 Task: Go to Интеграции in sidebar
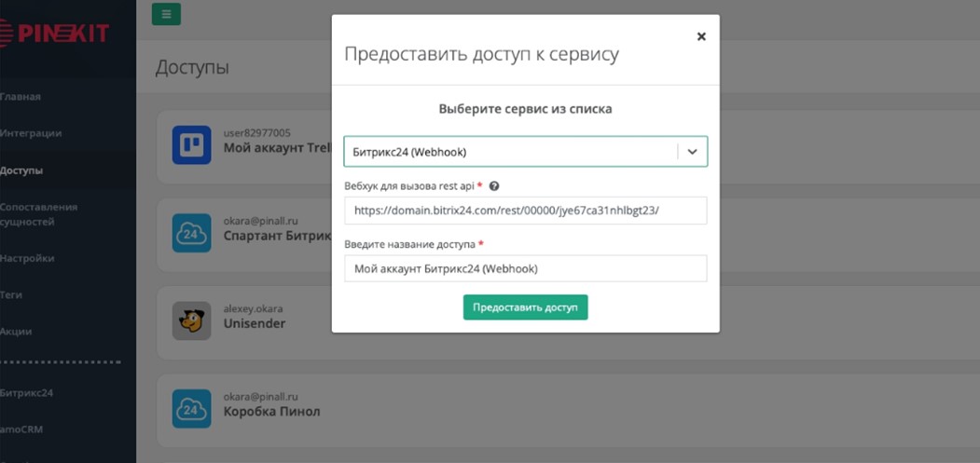(31, 133)
